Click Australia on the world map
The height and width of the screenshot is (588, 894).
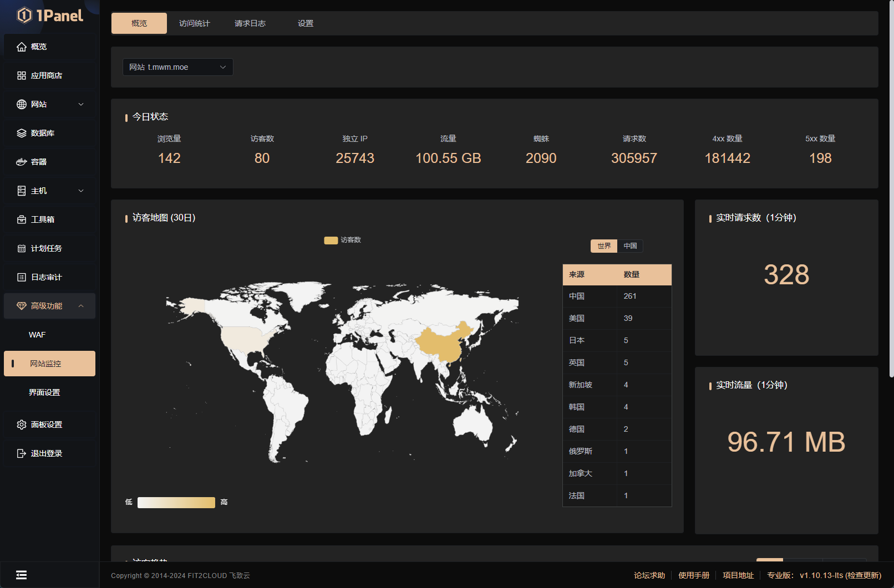[473, 426]
